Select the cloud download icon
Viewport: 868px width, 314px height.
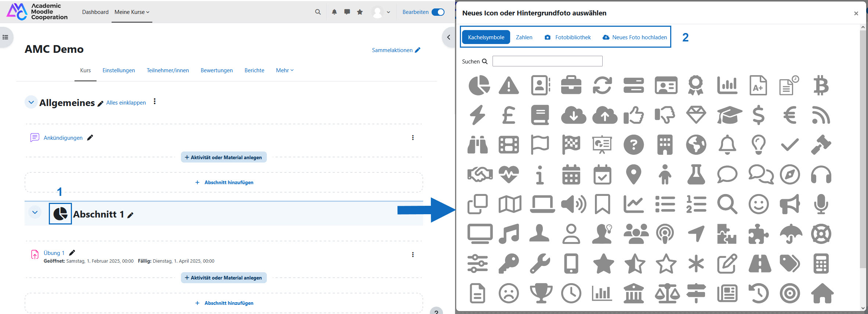tap(574, 115)
